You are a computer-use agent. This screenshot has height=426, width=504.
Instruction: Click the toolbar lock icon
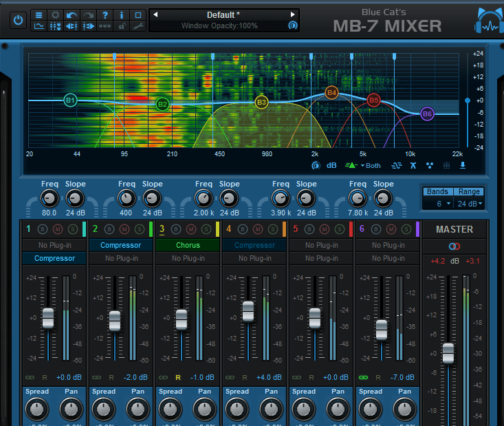[122, 26]
